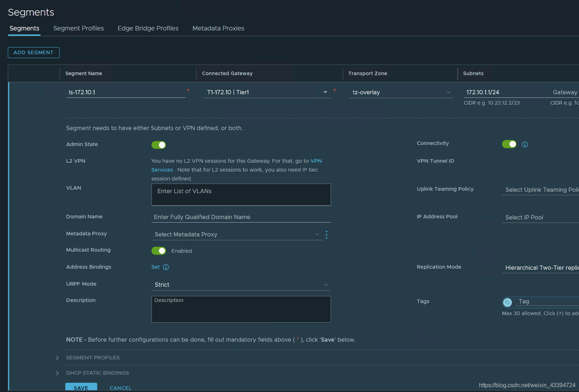Click the Segment Name column header
The image size is (579, 392).
pos(84,73)
